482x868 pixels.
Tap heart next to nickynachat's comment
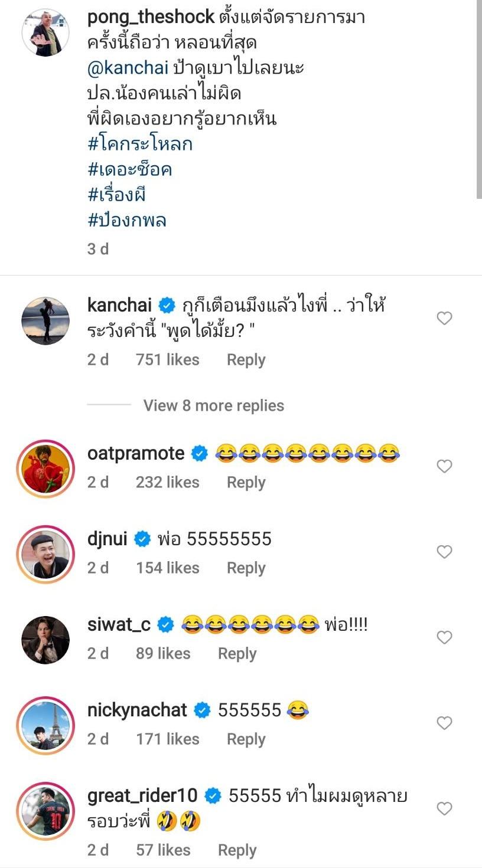[x=444, y=723]
